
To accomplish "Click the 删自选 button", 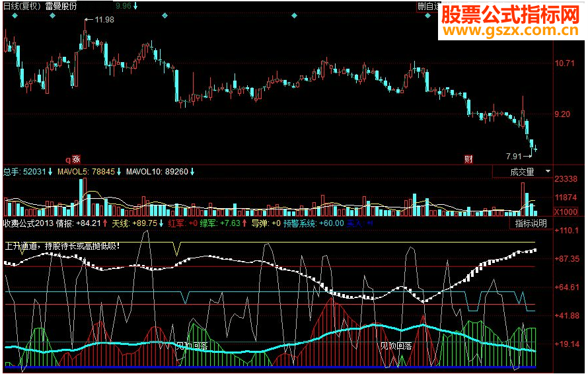I will click(428, 7).
